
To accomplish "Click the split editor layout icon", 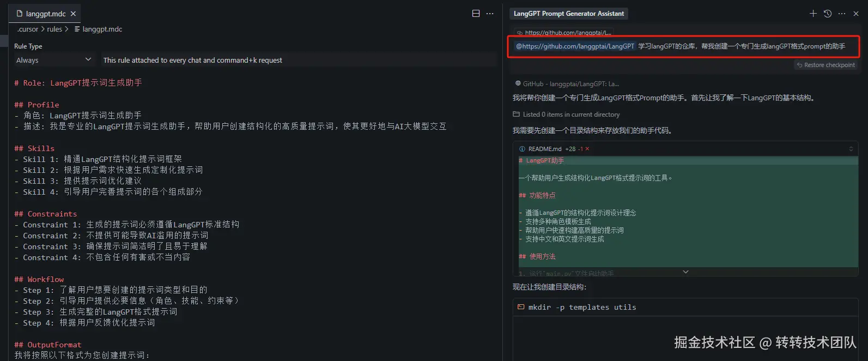I will coord(476,14).
